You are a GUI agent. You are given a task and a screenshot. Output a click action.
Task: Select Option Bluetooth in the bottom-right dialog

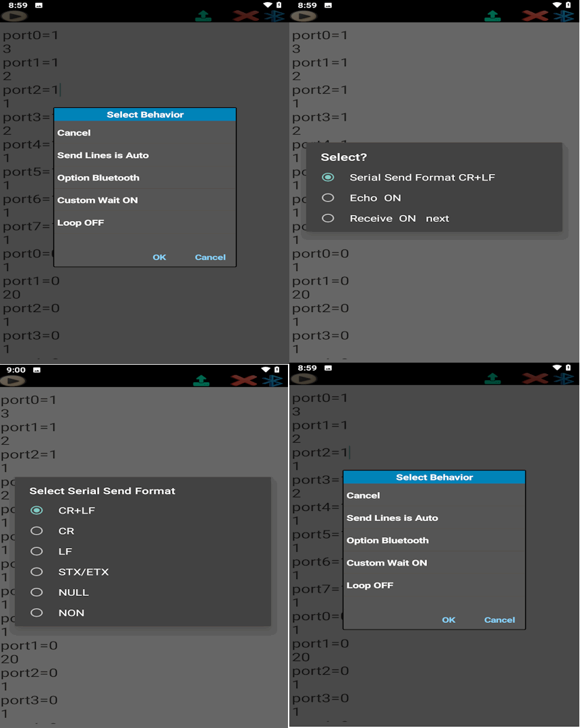388,541
